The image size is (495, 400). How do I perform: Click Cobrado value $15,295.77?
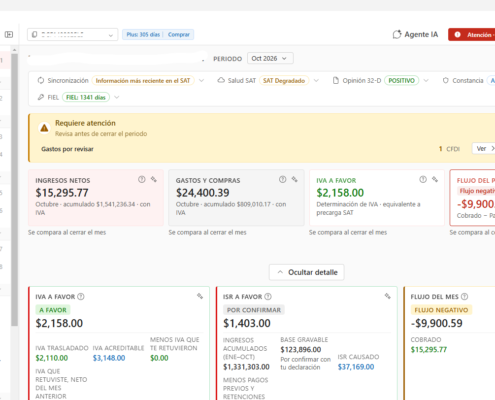pos(429,350)
